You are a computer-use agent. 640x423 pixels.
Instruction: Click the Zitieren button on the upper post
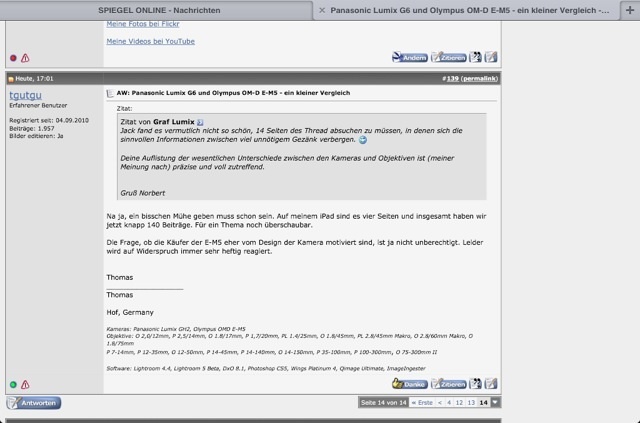[x=449, y=58]
